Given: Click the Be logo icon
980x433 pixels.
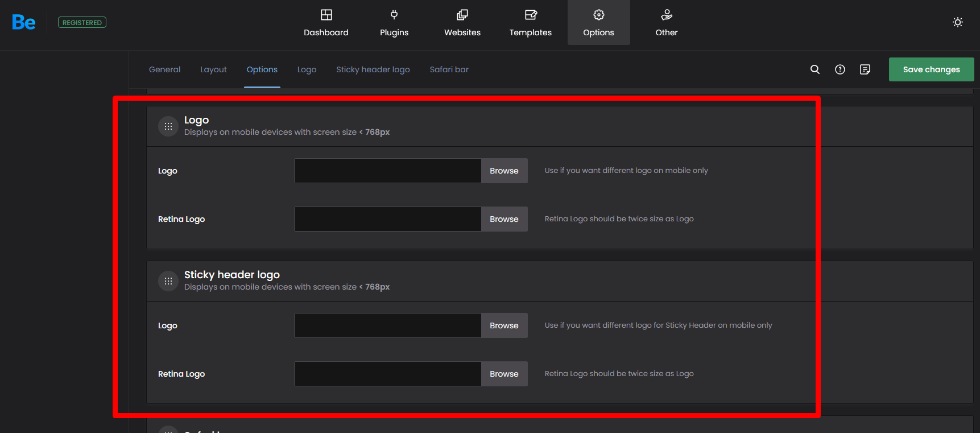Looking at the screenshot, I should coord(24,23).
